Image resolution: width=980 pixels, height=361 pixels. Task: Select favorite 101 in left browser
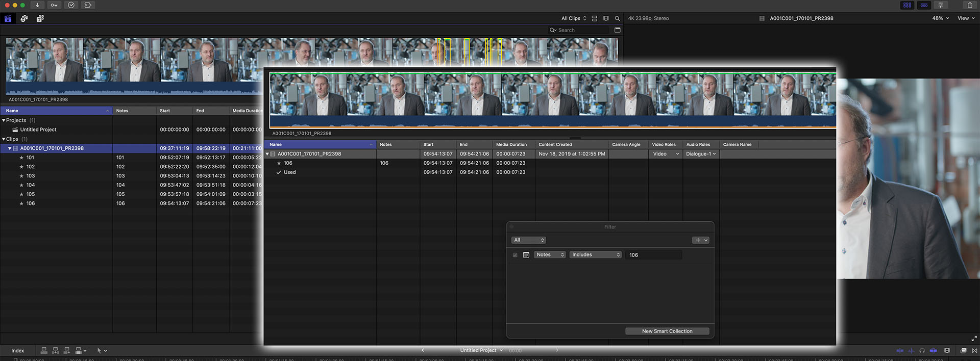pyautogui.click(x=132, y=158)
